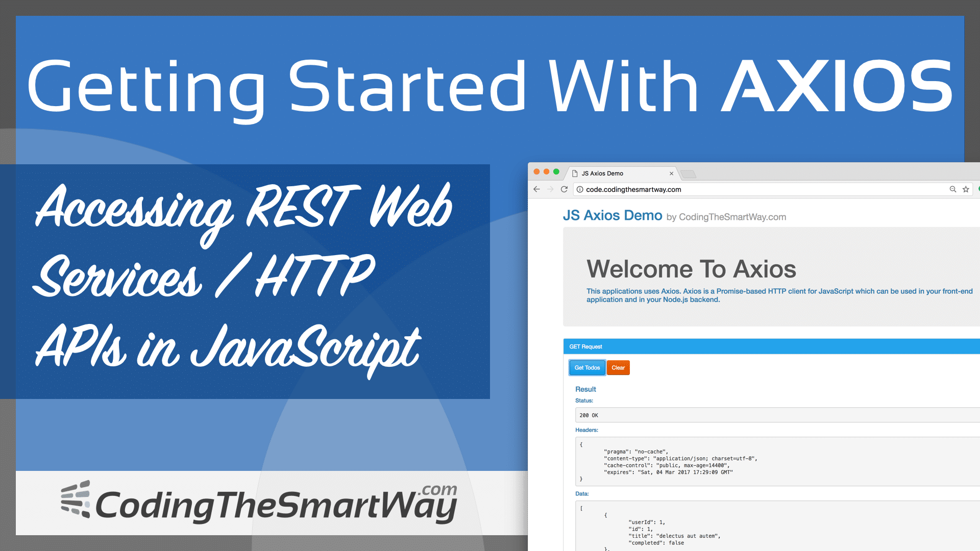Click the Clear button

click(x=619, y=367)
